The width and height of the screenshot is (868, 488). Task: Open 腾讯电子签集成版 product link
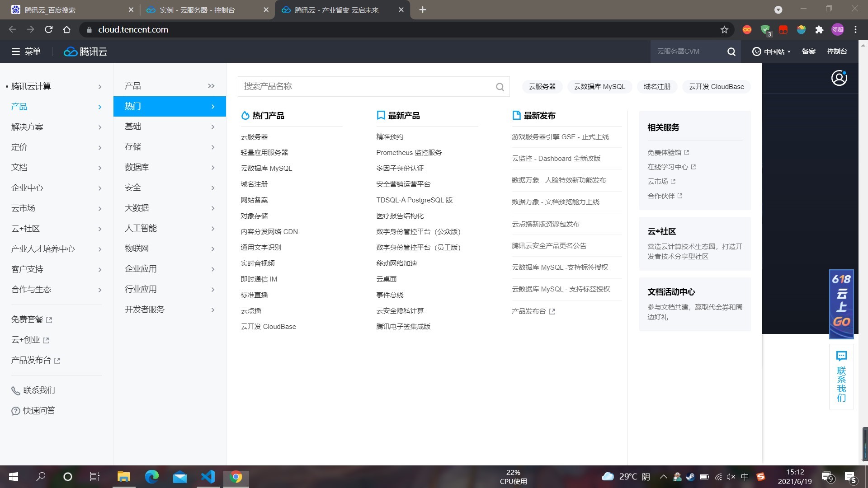tap(403, 327)
